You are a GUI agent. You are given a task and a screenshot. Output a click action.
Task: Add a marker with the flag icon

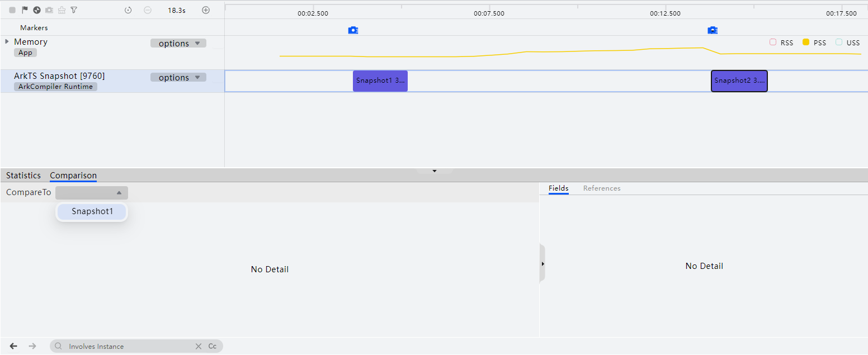(25, 10)
